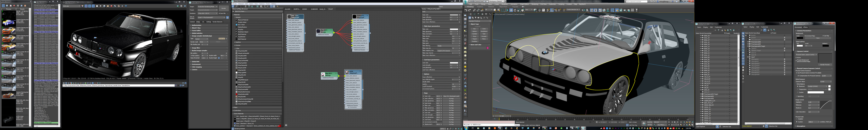Viewport: 868px width, 130px height.
Task: Click base color swatch in VRayCarPaintMtl
Action: tap(454, 15)
